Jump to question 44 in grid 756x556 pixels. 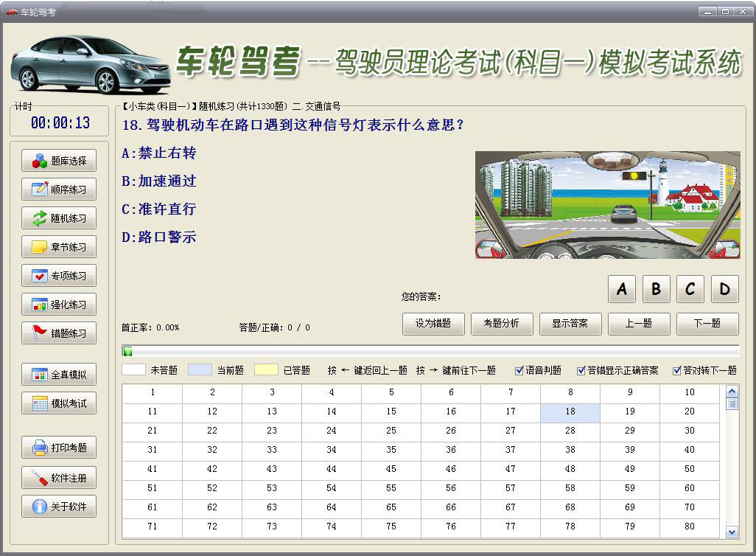[332, 469]
